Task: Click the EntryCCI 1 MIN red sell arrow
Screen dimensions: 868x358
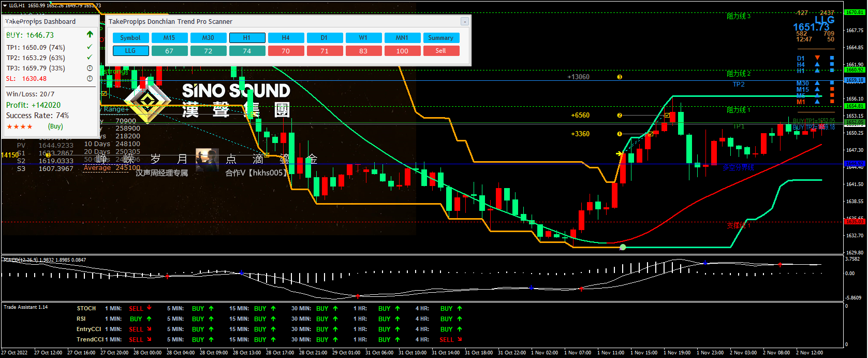Action: click(149, 329)
